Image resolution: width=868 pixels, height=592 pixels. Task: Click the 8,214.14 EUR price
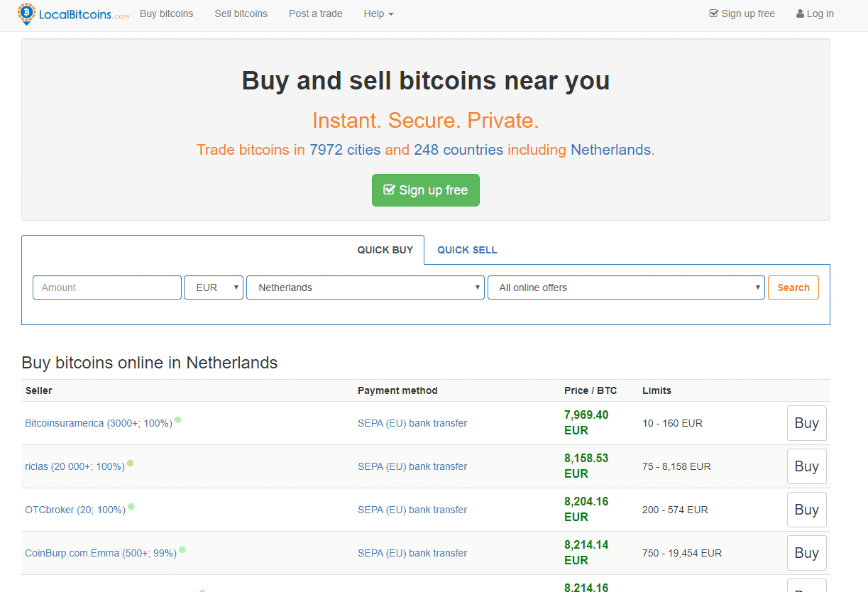click(x=586, y=552)
